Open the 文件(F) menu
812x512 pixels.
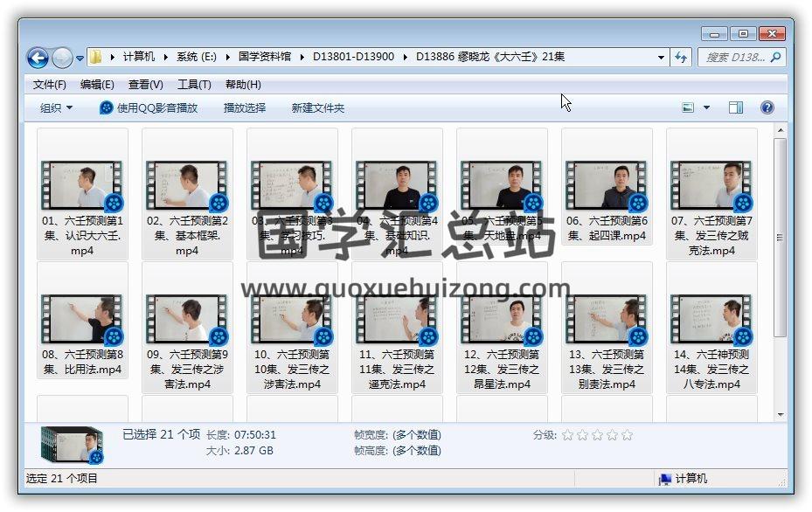(x=50, y=85)
